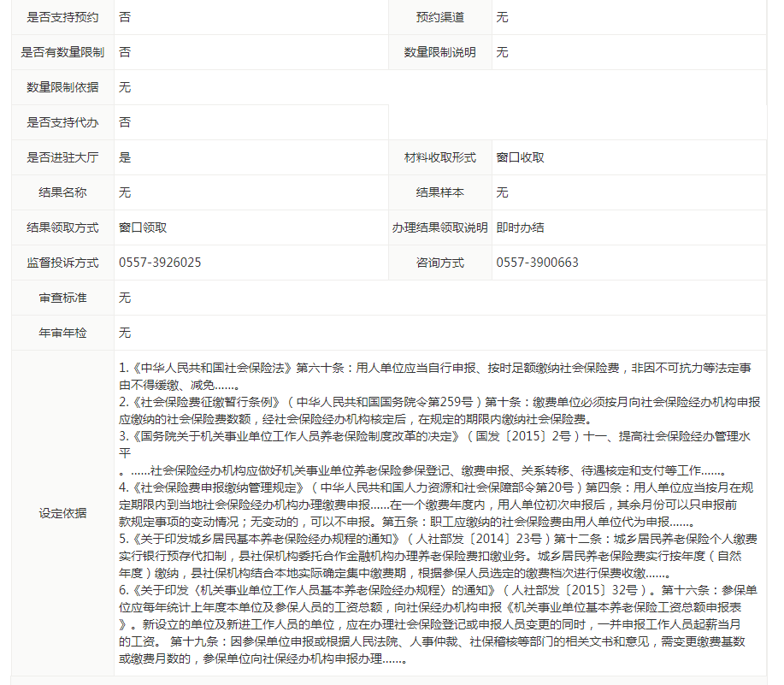The height and width of the screenshot is (685, 784).
Task: Select the 是否支持代办 label
Action: tap(62, 122)
